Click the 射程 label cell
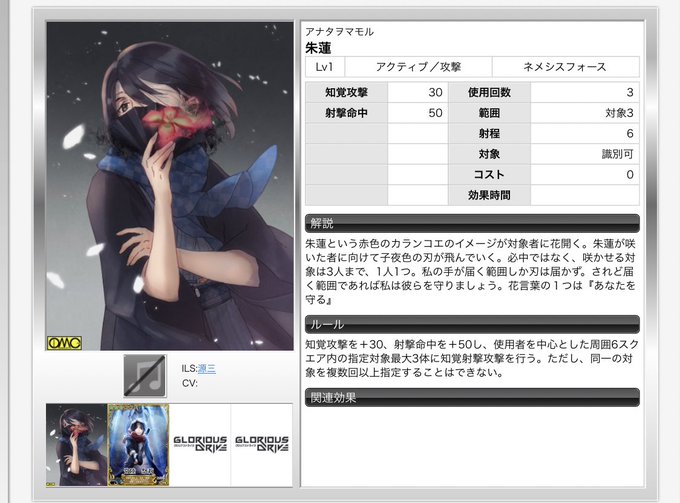 [x=490, y=134]
